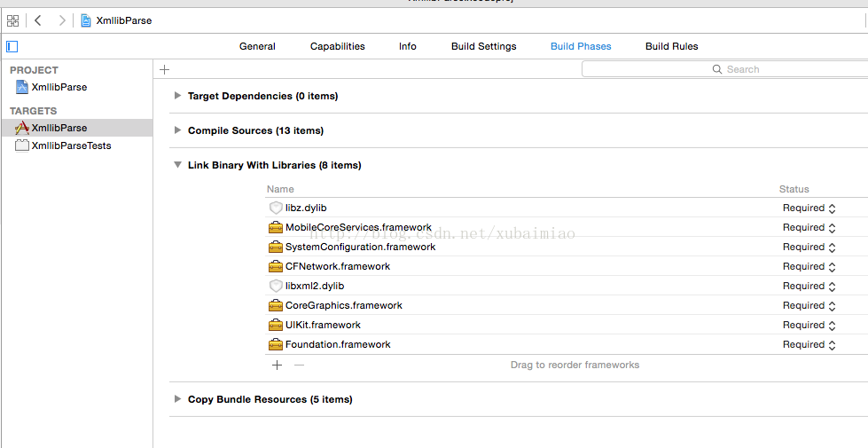
Task: Click the XmllibParseTests target bundle icon
Action: click(x=21, y=145)
